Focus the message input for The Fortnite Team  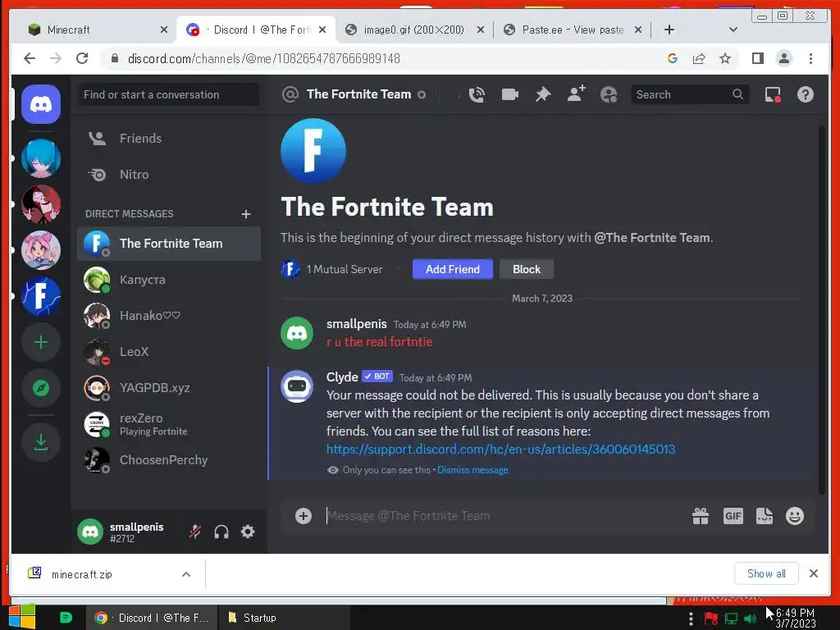click(x=504, y=516)
